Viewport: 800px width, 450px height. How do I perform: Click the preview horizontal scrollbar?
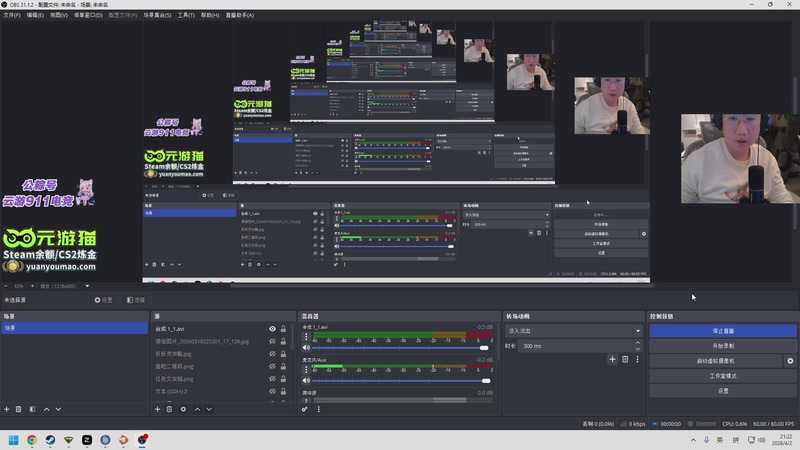(x=441, y=286)
